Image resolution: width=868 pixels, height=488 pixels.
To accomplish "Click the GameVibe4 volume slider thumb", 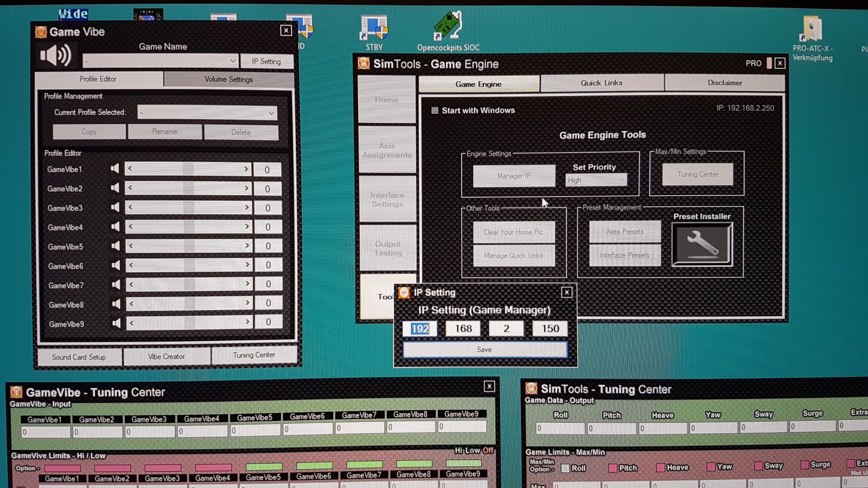I will (x=189, y=226).
